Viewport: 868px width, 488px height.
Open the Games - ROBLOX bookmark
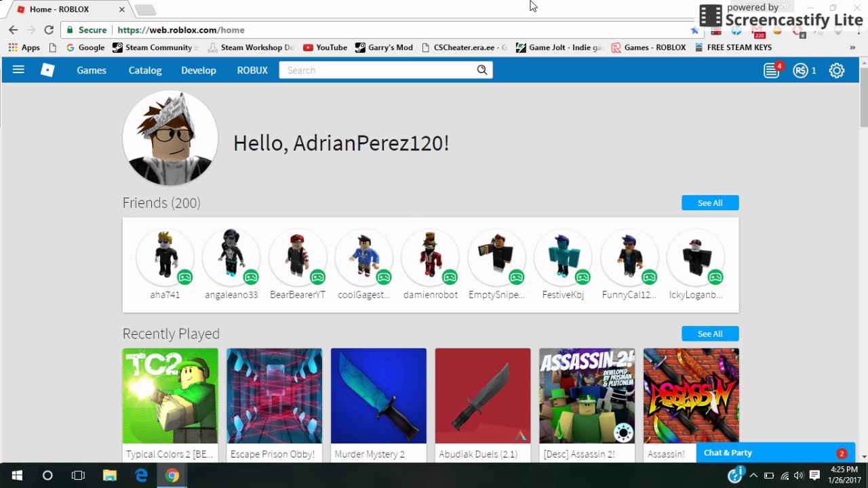tap(648, 47)
